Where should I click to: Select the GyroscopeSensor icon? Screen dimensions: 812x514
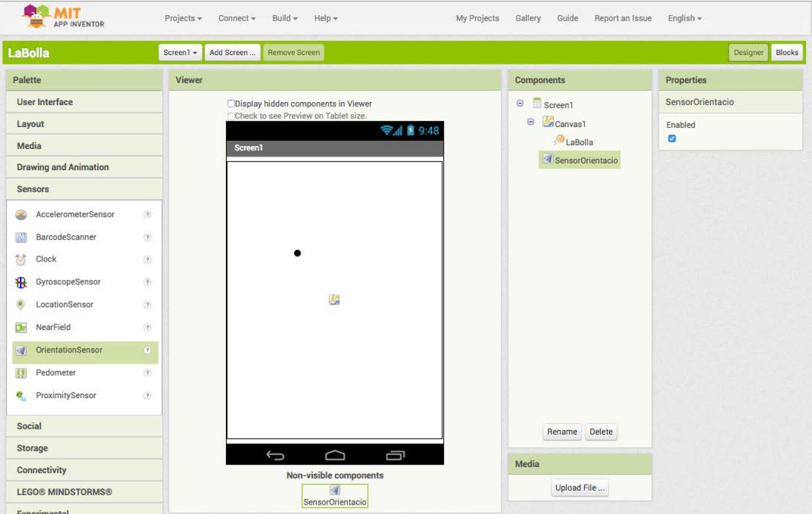tap(21, 282)
